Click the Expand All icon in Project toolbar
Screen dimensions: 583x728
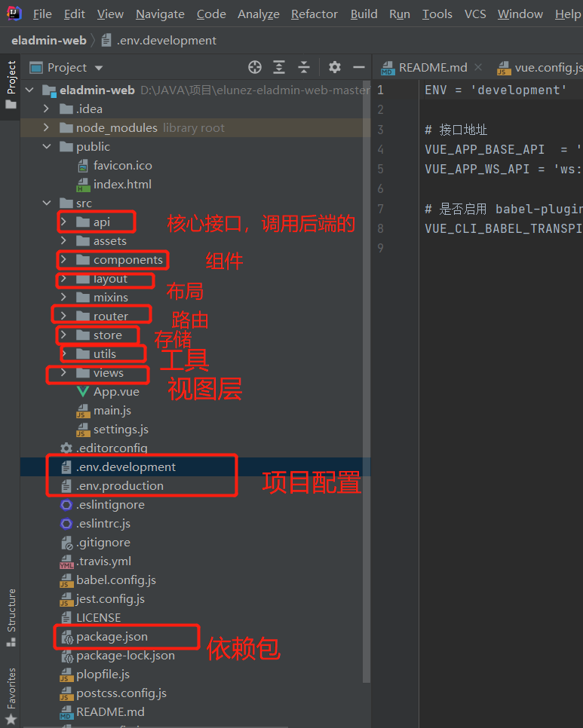[279, 67]
